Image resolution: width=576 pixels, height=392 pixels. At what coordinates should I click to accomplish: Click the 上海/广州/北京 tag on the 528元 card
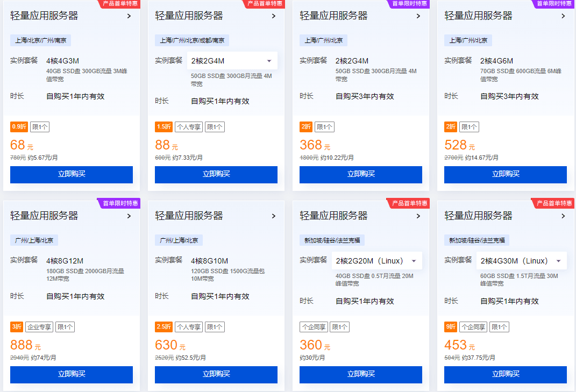[x=468, y=40]
